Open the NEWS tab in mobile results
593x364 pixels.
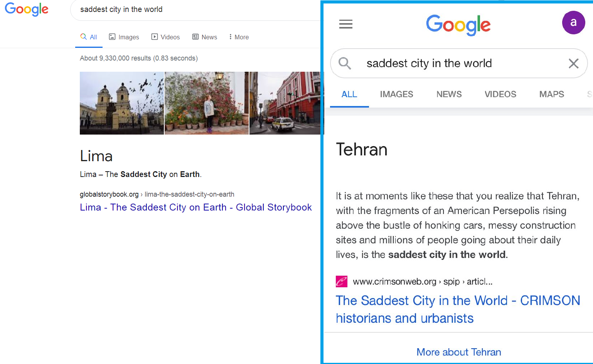[x=449, y=94]
